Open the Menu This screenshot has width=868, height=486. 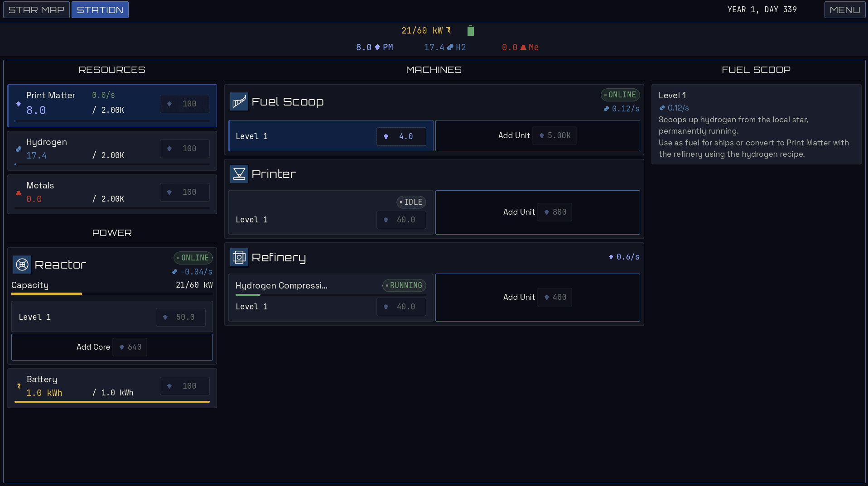pos(844,10)
